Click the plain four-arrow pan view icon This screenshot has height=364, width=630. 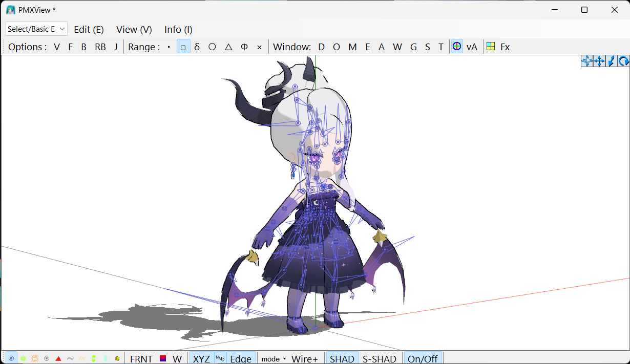(599, 61)
